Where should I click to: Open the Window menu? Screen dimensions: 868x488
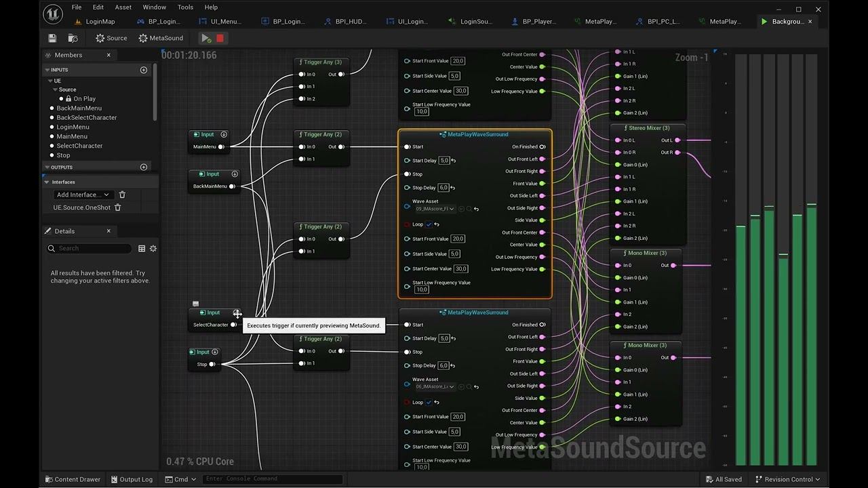tap(155, 7)
